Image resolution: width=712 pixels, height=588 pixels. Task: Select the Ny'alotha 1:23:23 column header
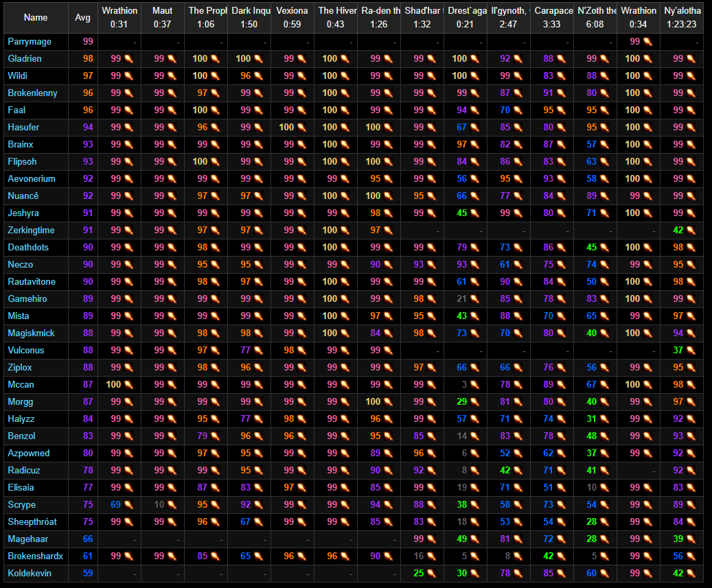pyautogui.click(x=682, y=18)
